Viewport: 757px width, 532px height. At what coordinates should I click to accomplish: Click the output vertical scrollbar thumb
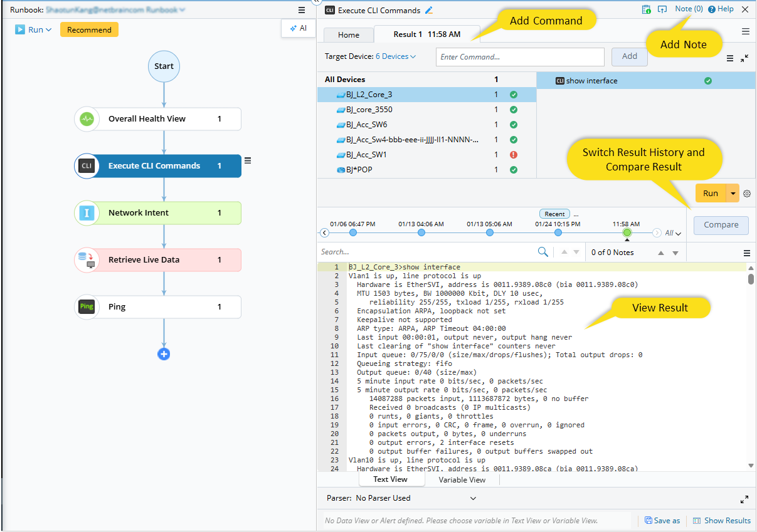click(x=751, y=279)
